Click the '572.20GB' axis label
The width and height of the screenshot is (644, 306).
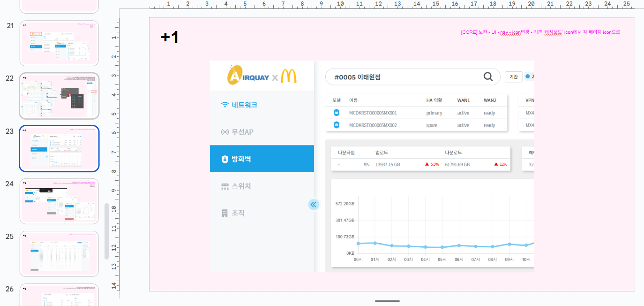click(345, 204)
